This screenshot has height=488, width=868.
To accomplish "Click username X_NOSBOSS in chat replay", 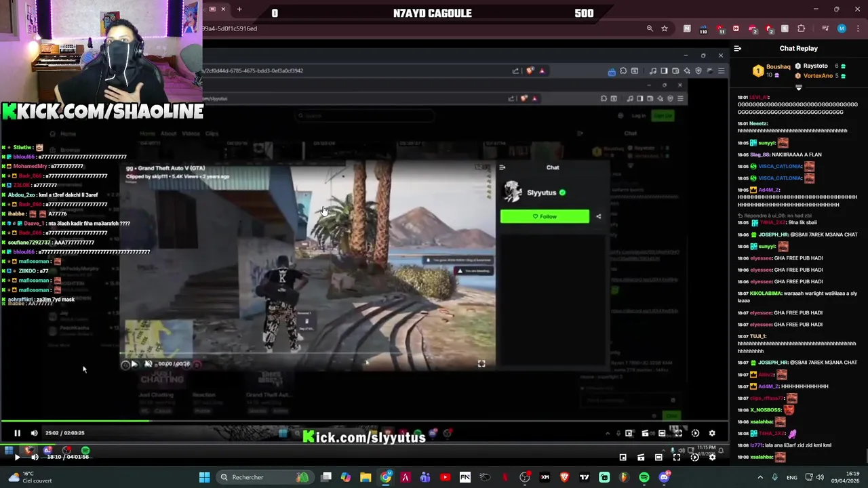I will pos(766,410).
